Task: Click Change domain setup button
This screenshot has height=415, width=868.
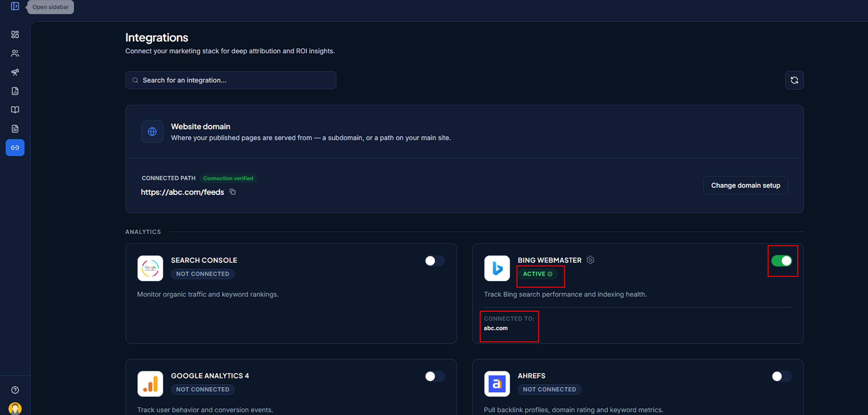Action: [x=746, y=185]
